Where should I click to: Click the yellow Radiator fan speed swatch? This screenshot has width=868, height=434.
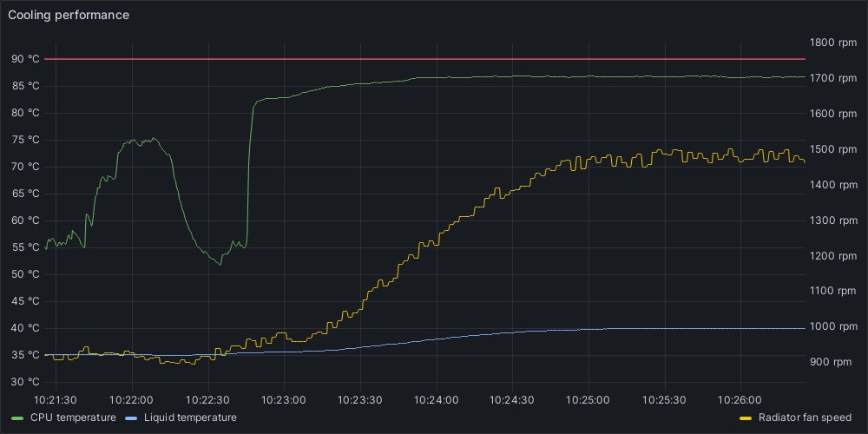point(746,418)
